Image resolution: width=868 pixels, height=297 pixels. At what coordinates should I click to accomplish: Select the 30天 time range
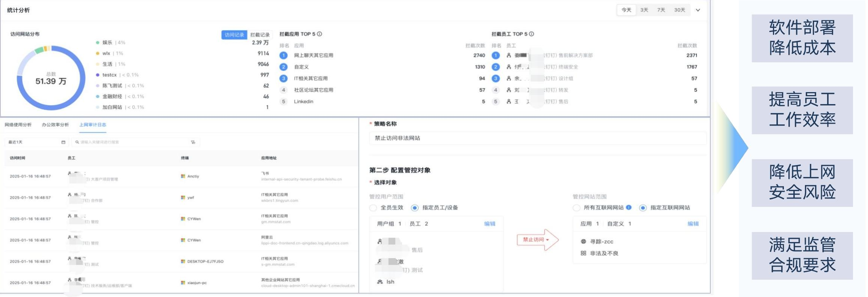tap(680, 10)
